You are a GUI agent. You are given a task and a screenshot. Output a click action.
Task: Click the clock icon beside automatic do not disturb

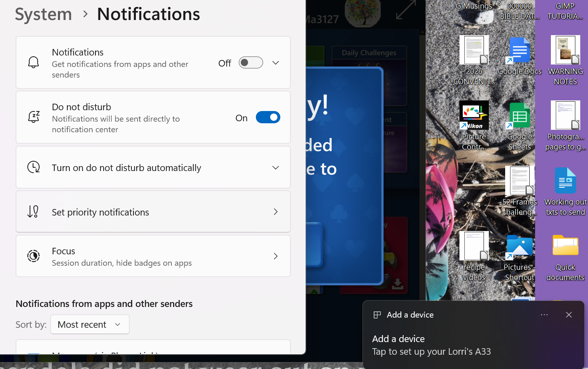tap(33, 167)
